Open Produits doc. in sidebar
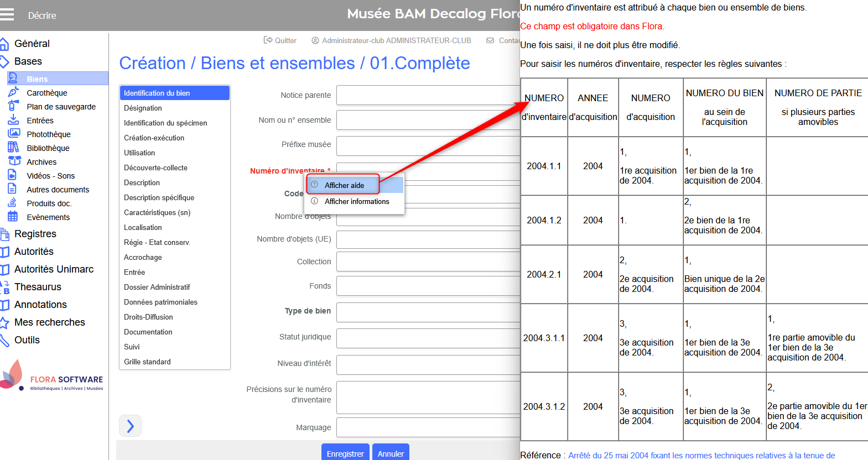The height and width of the screenshot is (460, 868). pos(49,203)
